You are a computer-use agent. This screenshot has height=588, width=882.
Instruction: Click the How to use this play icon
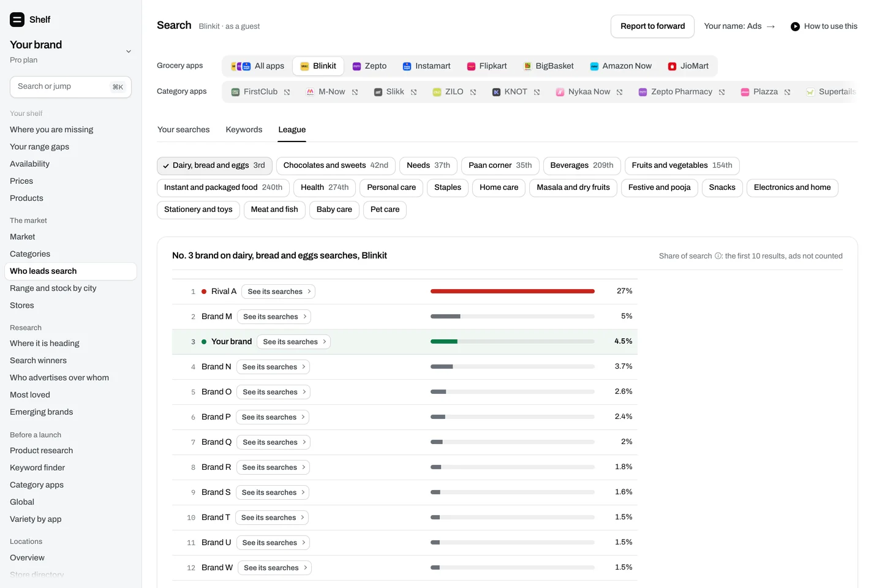click(x=795, y=26)
